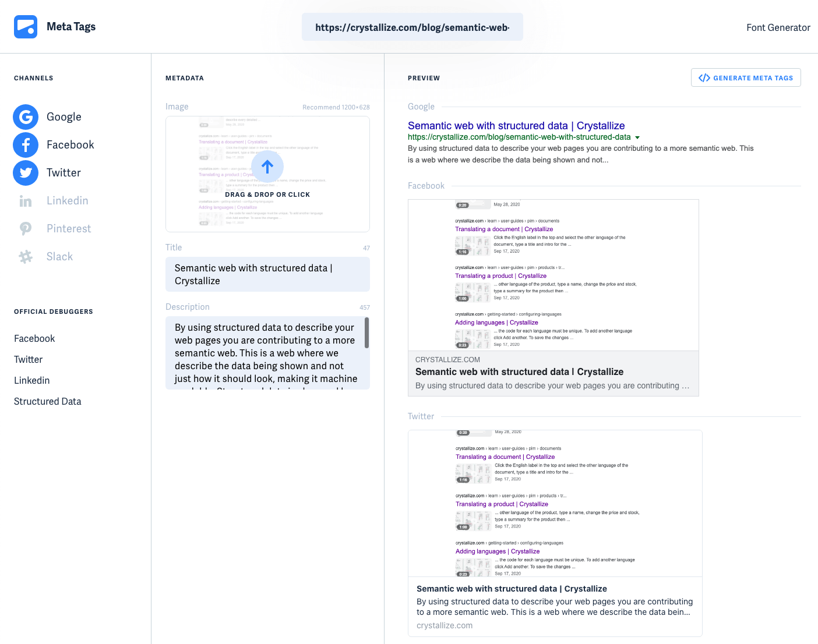
Task: Select Pinterest channel label
Action: point(69,229)
